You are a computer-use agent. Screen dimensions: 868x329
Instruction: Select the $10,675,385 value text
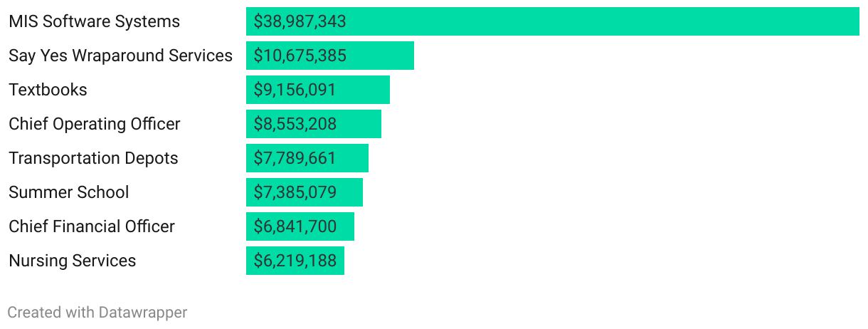pyautogui.click(x=300, y=56)
